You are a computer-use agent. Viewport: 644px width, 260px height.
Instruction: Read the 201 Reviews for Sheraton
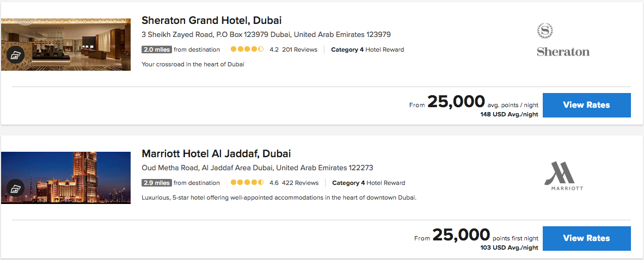tap(299, 49)
